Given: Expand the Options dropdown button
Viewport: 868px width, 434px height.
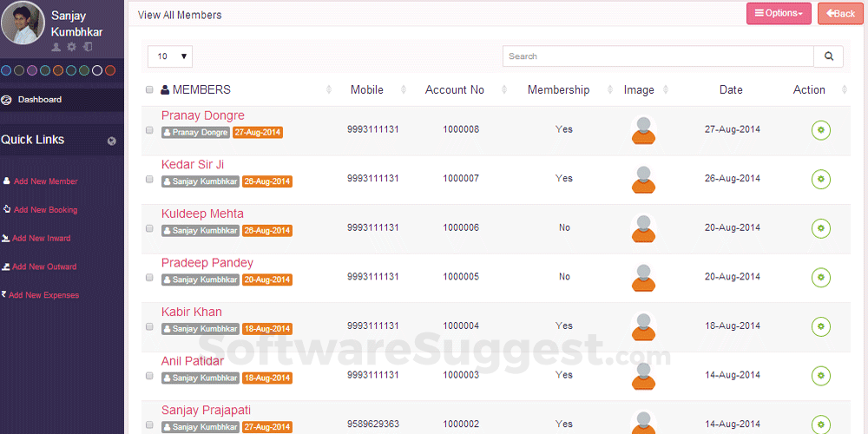Looking at the screenshot, I should 778,13.
